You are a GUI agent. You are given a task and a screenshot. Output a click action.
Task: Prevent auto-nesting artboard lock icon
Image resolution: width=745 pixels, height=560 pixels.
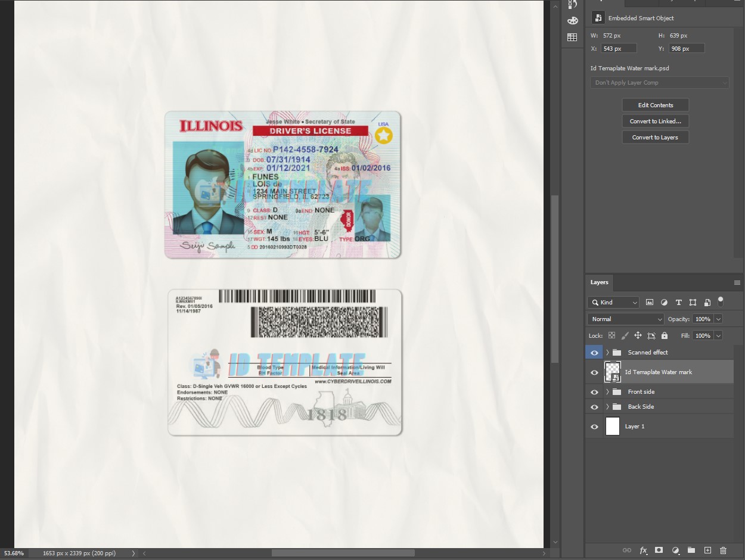(x=651, y=335)
